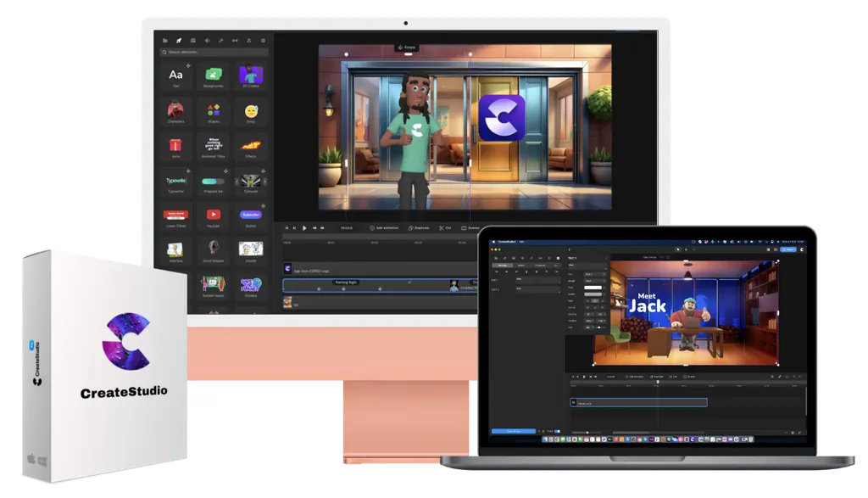Click the blue Publish button on the laptop screen
Image resolution: width=868 pixels, height=498 pixels.
[x=788, y=249]
